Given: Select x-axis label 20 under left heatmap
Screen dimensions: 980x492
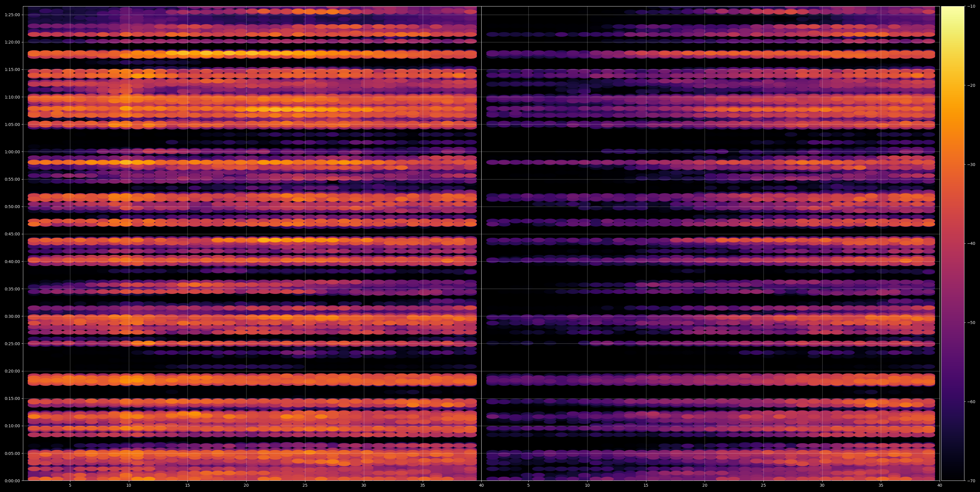Looking at the screenshot, I should pos(246,485).
